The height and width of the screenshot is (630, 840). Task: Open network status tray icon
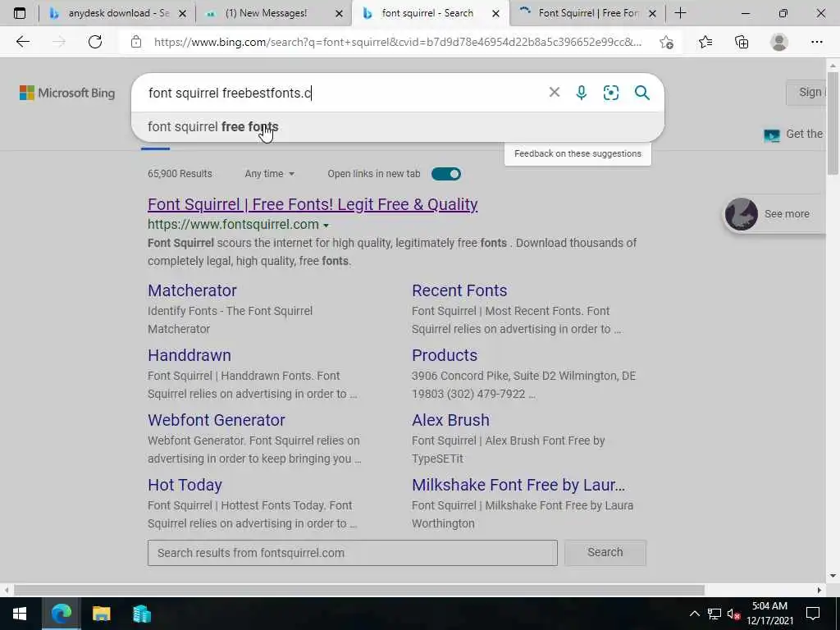[x=714, y=614]
